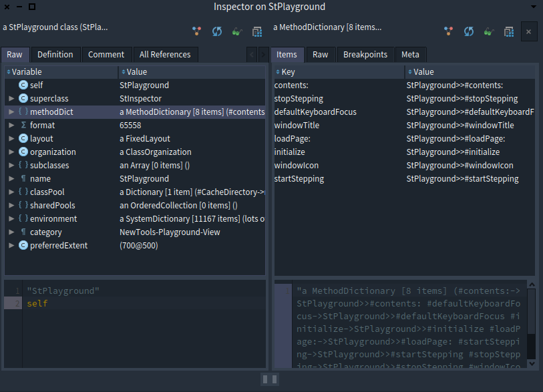The image size is (543, 392).
Task: Expand the subclasses row
Action: (x=11, y=165)
